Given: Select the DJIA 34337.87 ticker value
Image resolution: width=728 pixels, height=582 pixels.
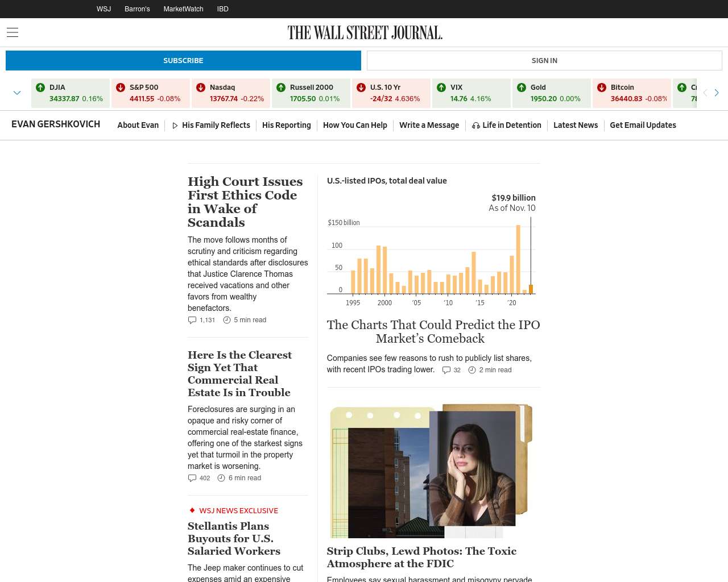Looking at the screenshot, I should 64,99.
